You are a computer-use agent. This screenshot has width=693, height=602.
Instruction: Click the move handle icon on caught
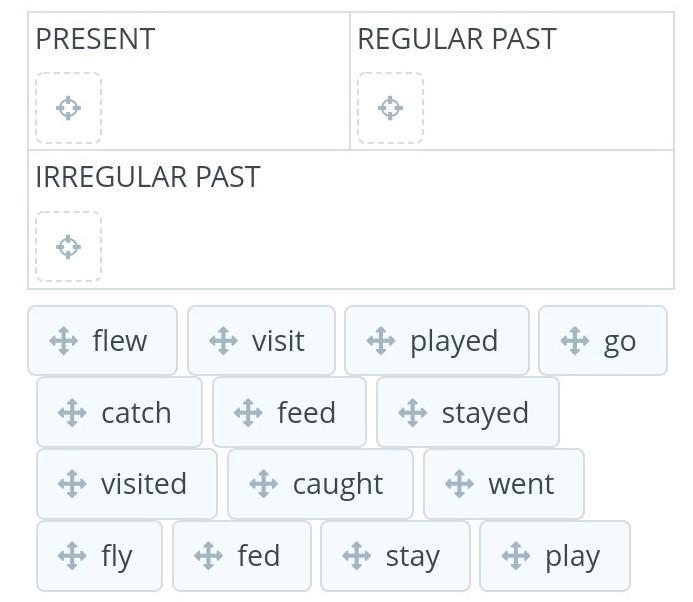pyautogui.click(x=263, y=484)
